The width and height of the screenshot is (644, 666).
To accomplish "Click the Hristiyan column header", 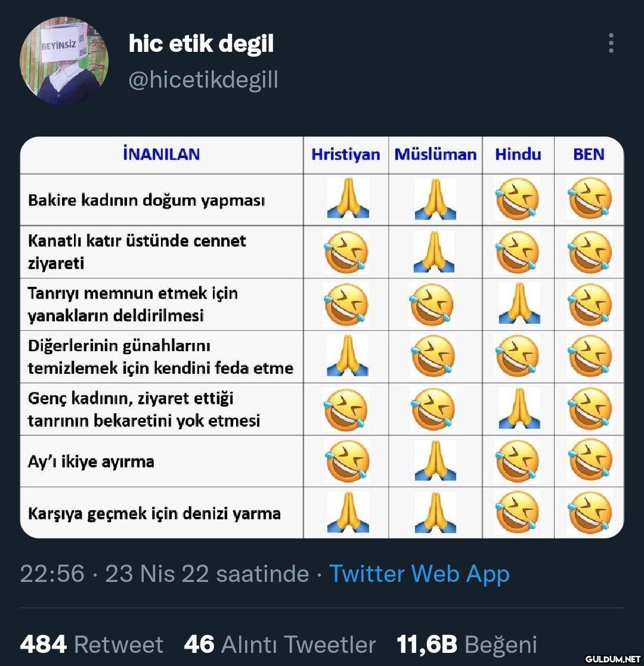I will (x=345, y=154).
